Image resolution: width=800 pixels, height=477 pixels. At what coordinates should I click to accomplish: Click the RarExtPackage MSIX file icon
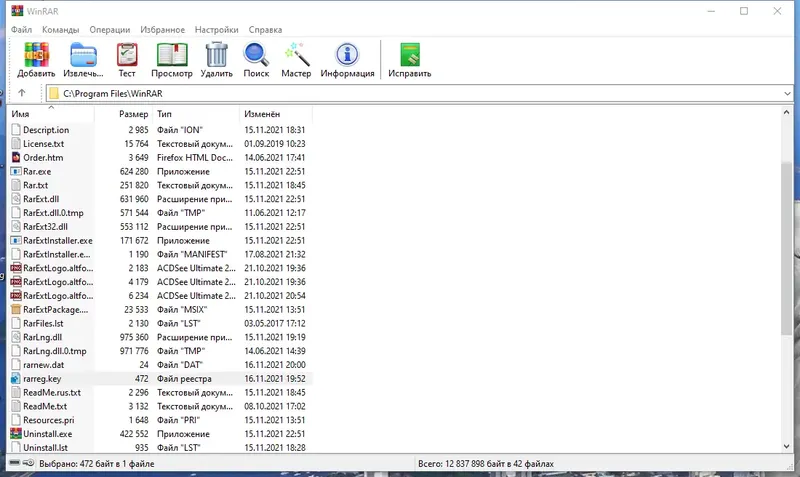pos(16,309)
